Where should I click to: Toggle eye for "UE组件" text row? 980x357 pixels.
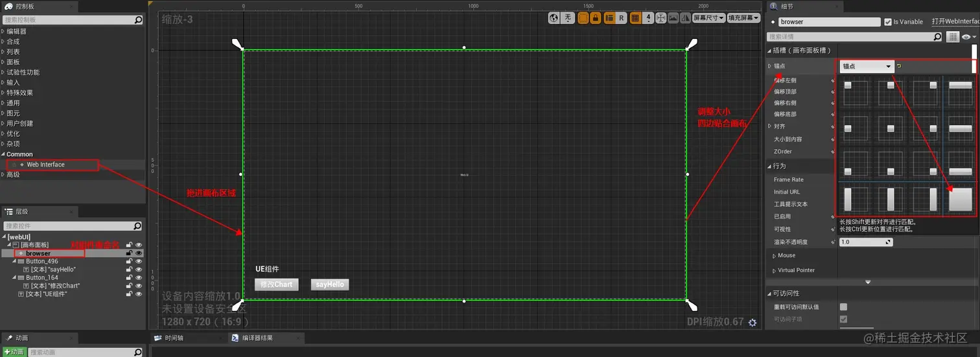pos(139,294)
